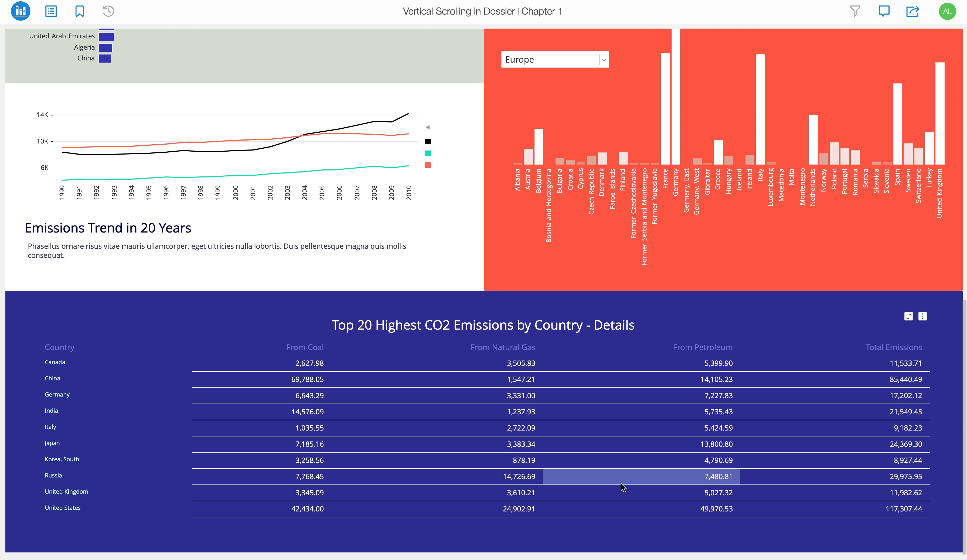Click the reset dossier history icon
The image size is (967, 560).
(108, 11)
